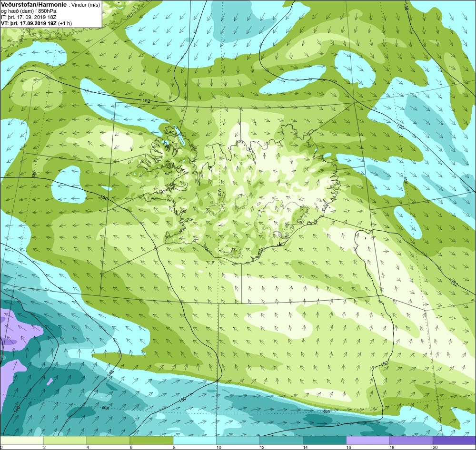Click the legend value label '14'
The height and width of the screenshot is (450, 476).
(305, 447)
